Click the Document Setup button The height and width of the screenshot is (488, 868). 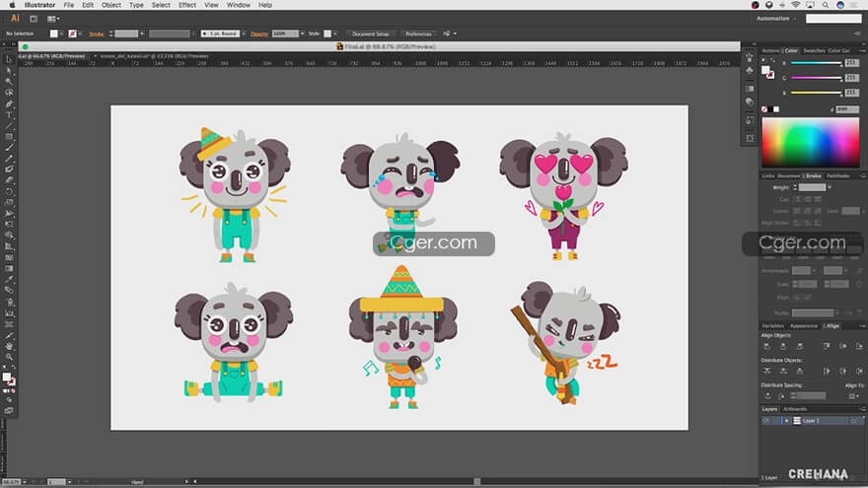(370, 34)
